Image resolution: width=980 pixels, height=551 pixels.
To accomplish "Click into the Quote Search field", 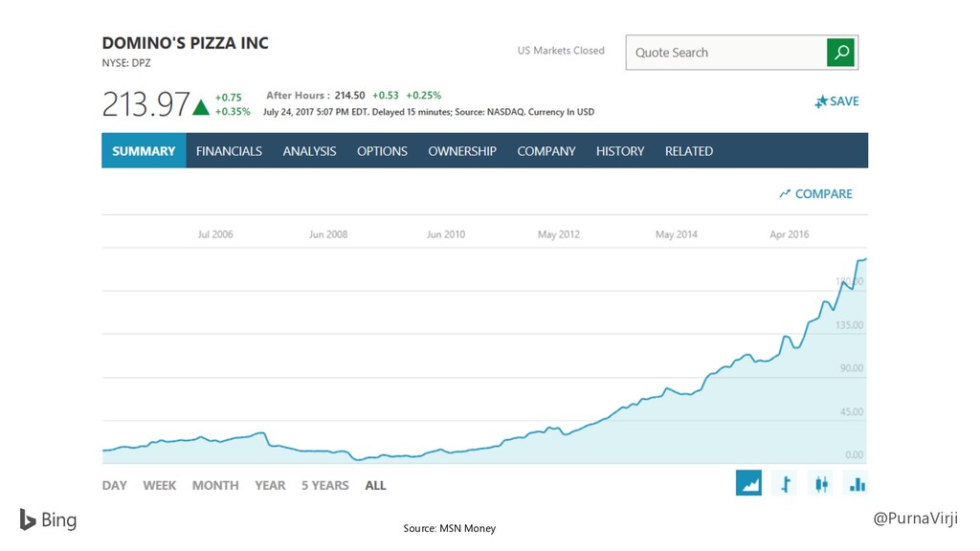I will 726,53.
